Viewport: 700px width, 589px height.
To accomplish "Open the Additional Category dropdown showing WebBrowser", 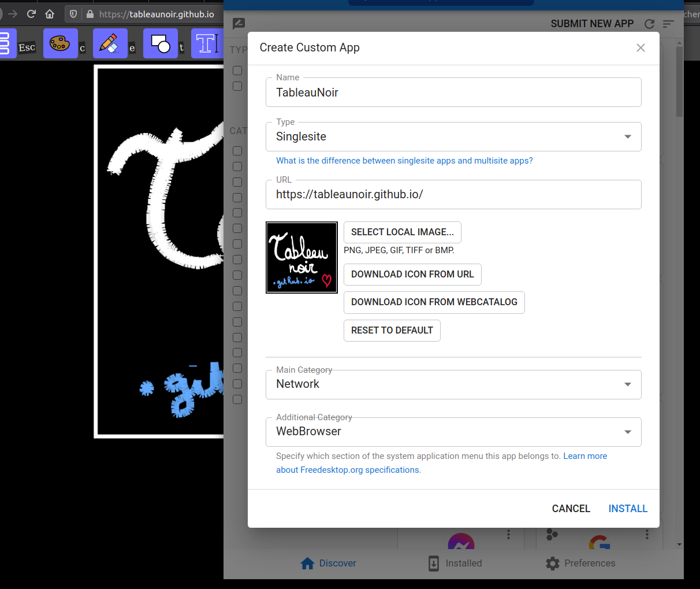I will 453,432.
